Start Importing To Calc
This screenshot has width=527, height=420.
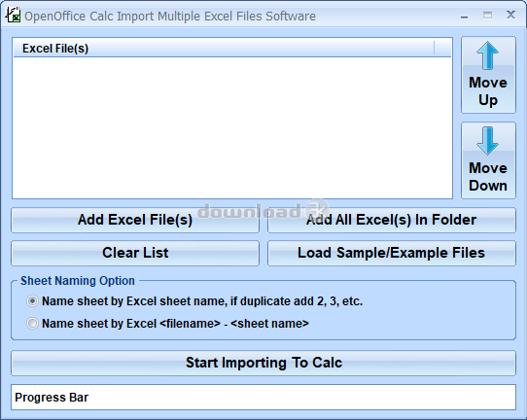(263, 363)
